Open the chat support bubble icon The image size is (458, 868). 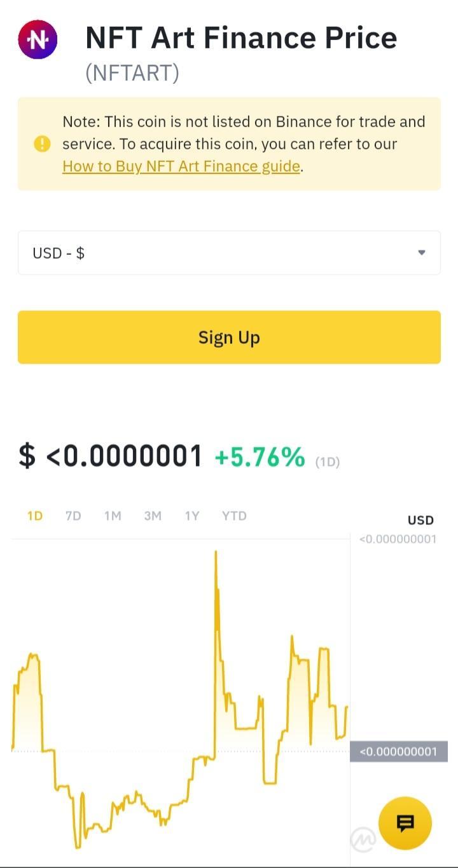click(405, 824)
